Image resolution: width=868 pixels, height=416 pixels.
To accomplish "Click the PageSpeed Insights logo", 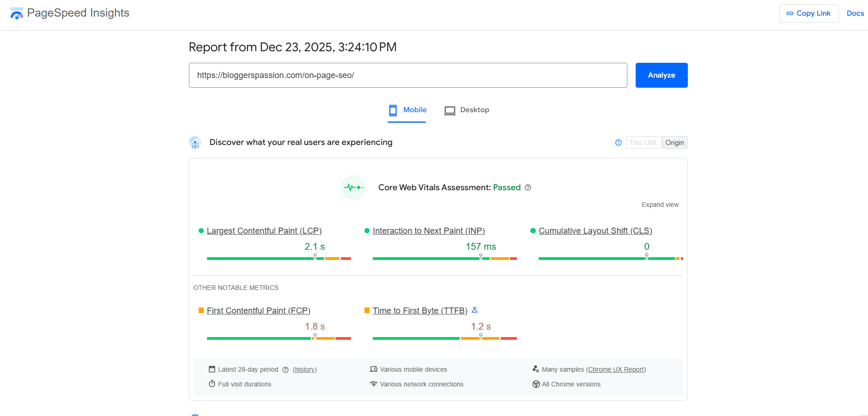I will click(17, 13).
